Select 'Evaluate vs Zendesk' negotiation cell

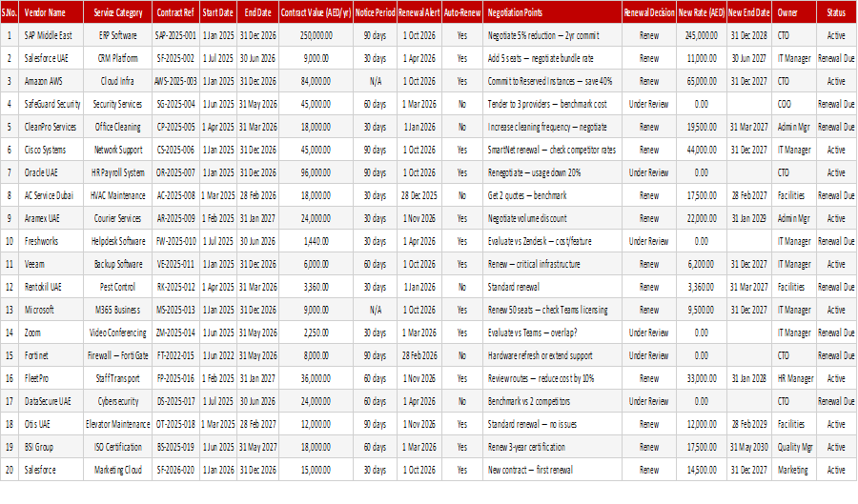pyautogui.click(x=552, y=241)
